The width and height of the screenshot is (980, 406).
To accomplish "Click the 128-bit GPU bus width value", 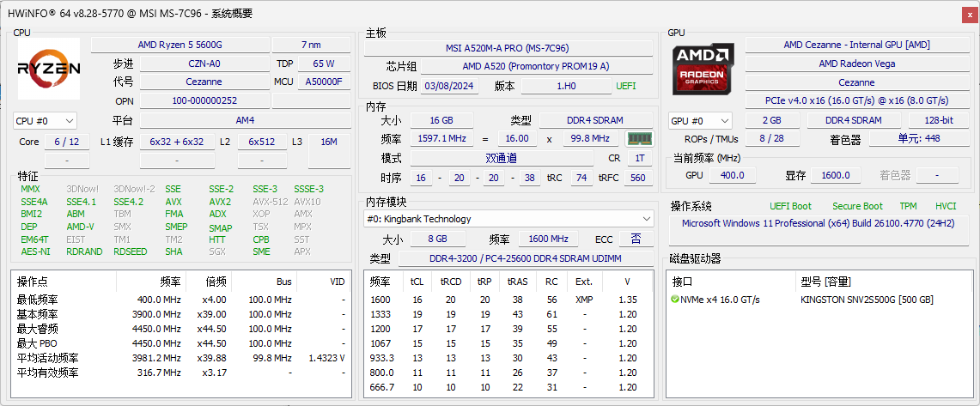I will (939, 120).
